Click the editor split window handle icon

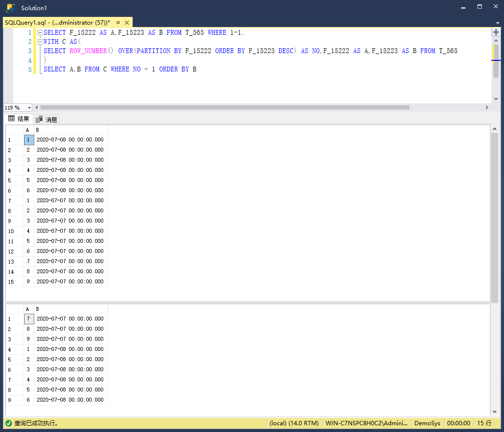tap(496, 32)
